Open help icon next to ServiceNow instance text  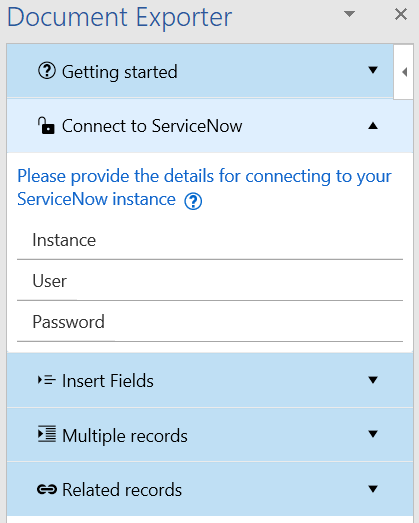(193, 201)
